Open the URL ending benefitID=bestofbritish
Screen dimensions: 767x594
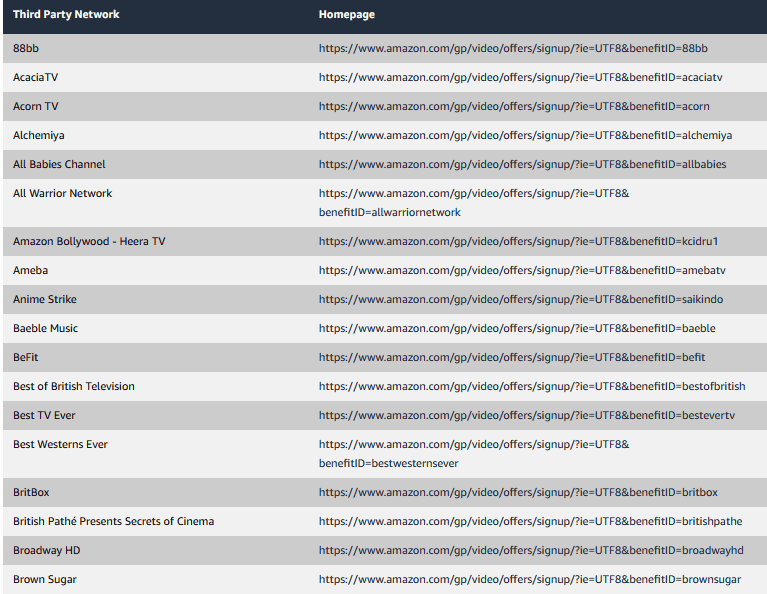(x=532, y=386)
